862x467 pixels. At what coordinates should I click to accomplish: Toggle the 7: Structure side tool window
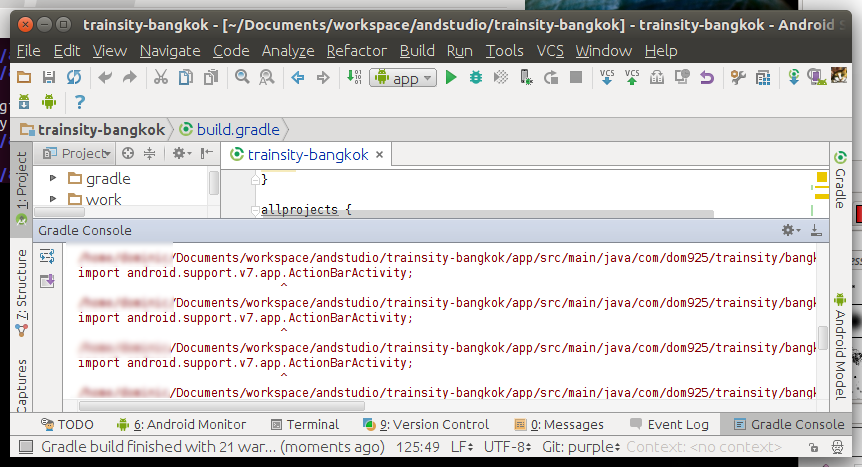21,293
